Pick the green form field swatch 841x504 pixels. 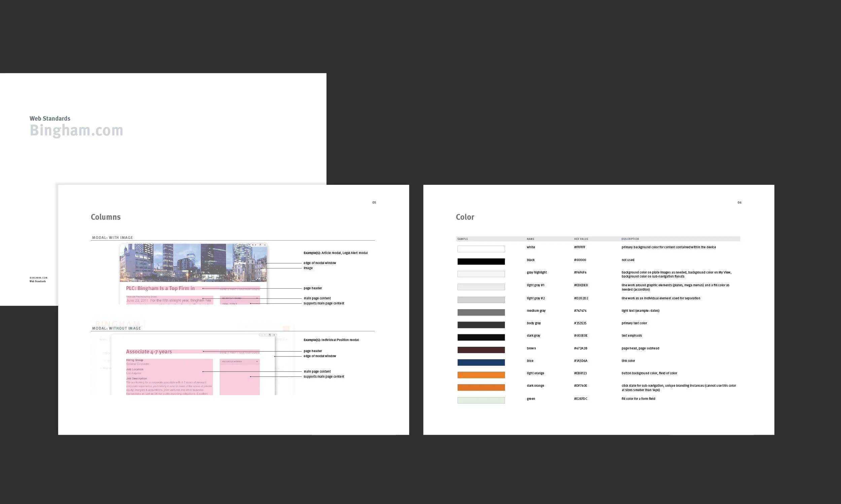point(481,401)
